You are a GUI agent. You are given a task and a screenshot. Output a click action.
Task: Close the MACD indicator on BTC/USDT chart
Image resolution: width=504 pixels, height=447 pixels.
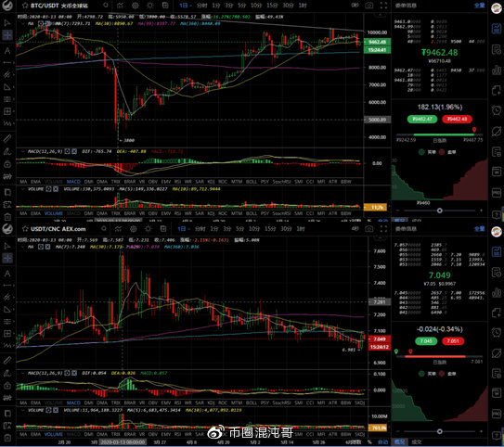74,151
